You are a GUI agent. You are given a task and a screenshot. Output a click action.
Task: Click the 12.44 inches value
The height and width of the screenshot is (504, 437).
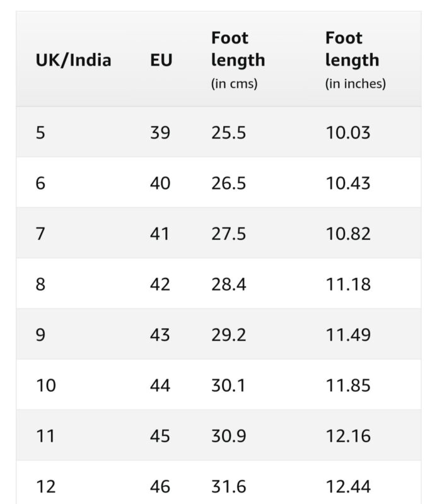pyautogui.click(x=348, y=486)
